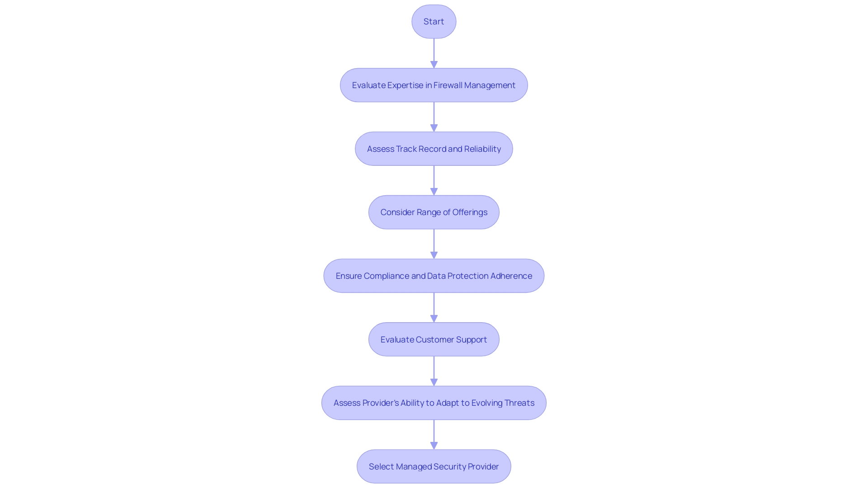Select Consider Range of Offerings node
The width and height of the screenshot is (868, 488).
(x=434, y=211)
